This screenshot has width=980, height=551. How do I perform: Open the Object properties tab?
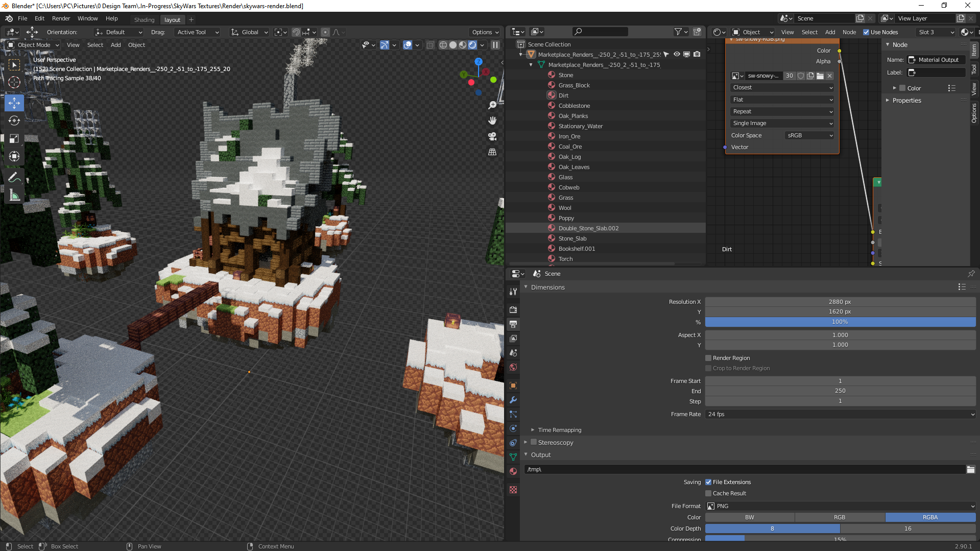tap(513, 386)
